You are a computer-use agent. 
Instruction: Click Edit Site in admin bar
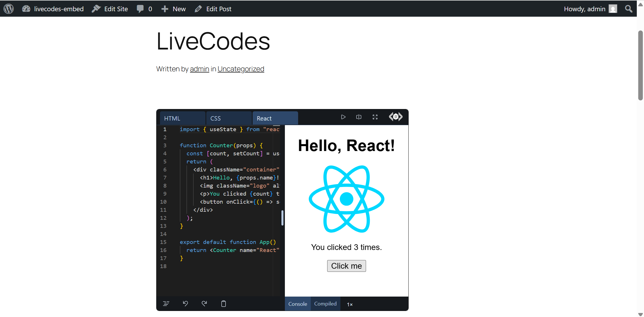point(110,9)
